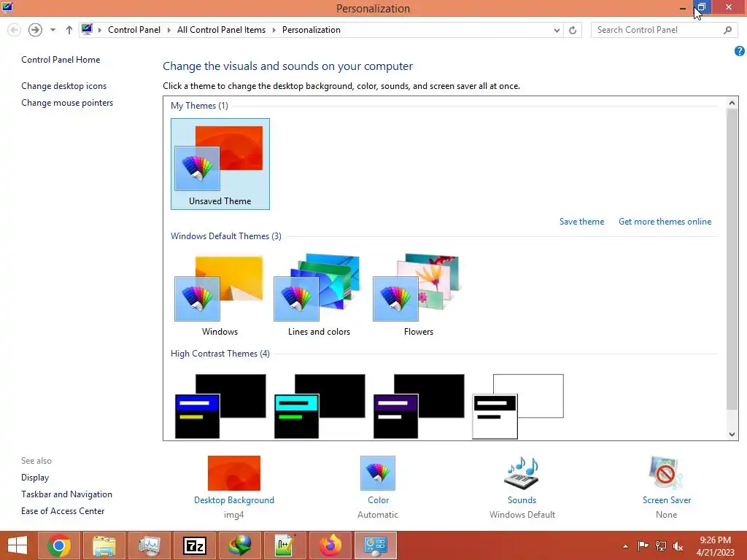Image resolution: width=747 pixels, height=560 pixels.
Task: Click the Personalization breadcrumb
Action: click(x=311, y=29)
